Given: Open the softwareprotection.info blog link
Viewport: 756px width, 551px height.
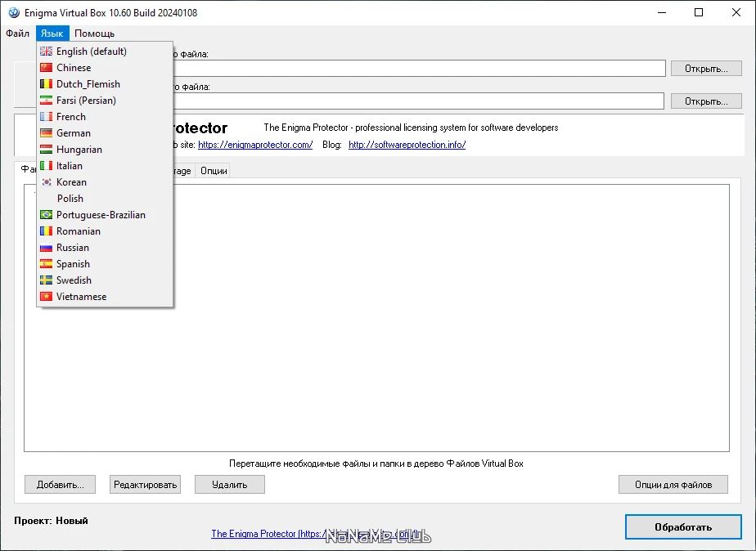Looking at the screenshot, I should click(x=407, y=145).
